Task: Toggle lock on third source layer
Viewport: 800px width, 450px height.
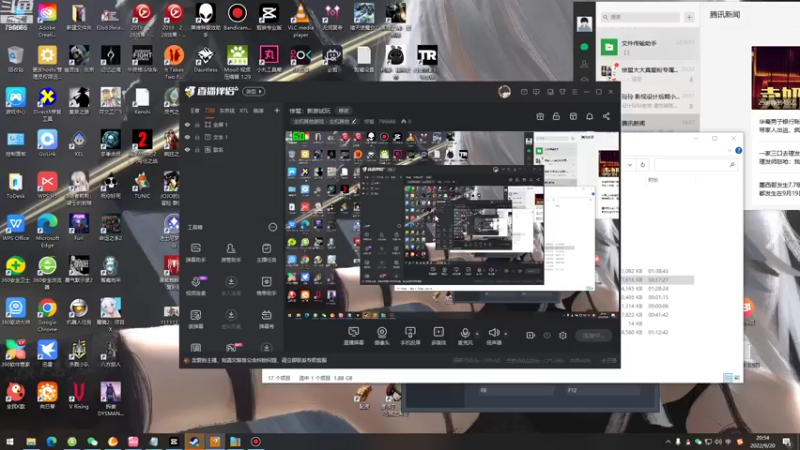Action: 197,149
